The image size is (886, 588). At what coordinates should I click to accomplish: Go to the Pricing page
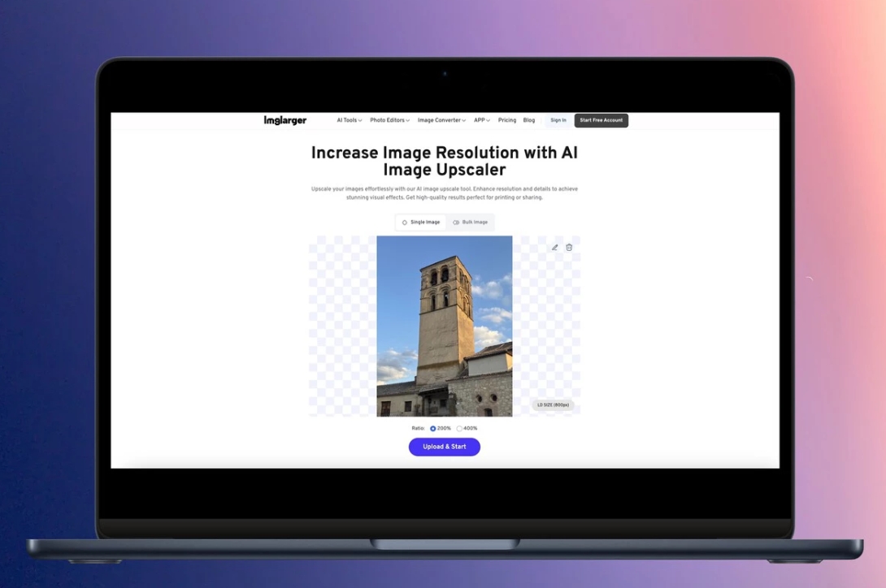click(x=507, y=120)
